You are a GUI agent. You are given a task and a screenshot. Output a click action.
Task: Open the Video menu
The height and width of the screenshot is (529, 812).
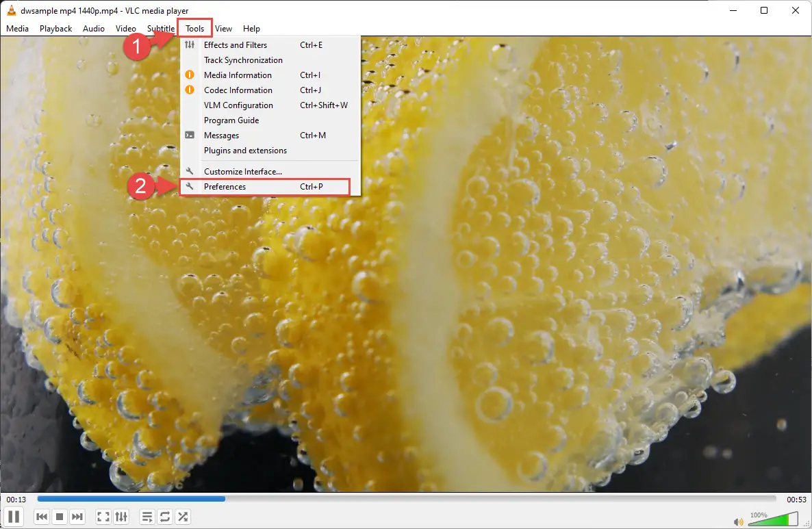tap(126, 29)
